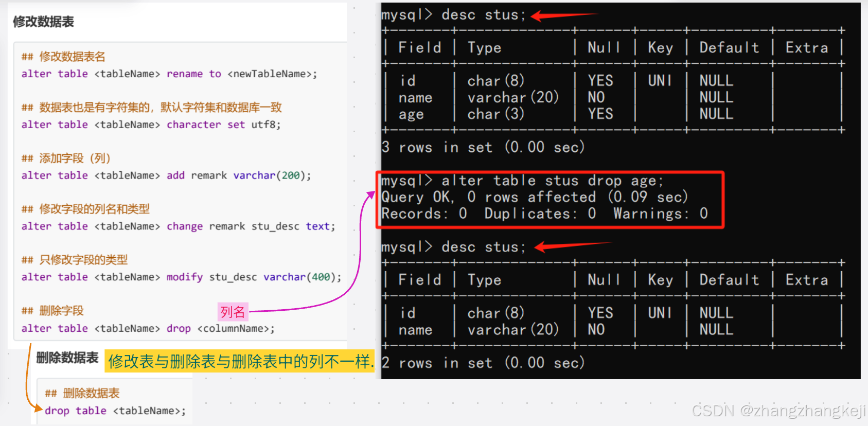
Task: Click the comment ## 修改数据表名
Action: tap(63, 57)
